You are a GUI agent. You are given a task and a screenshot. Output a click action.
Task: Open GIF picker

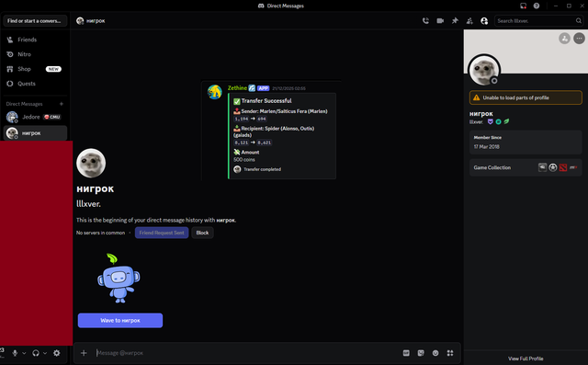(406, 353)
